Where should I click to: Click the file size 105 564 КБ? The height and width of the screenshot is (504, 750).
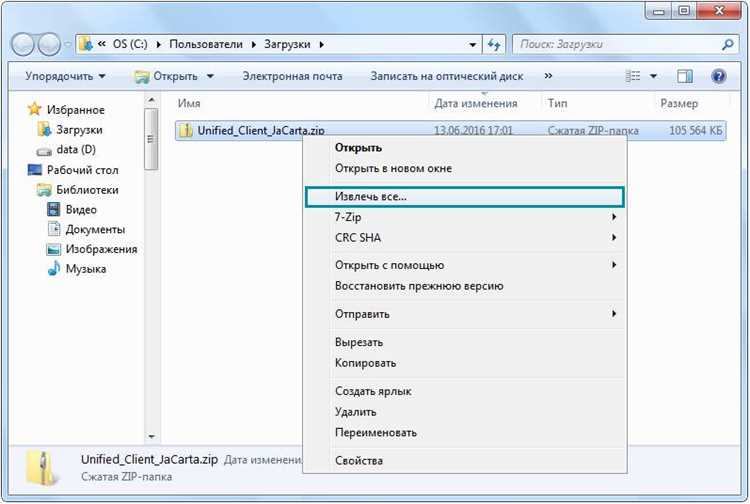(x=695, y=130)
